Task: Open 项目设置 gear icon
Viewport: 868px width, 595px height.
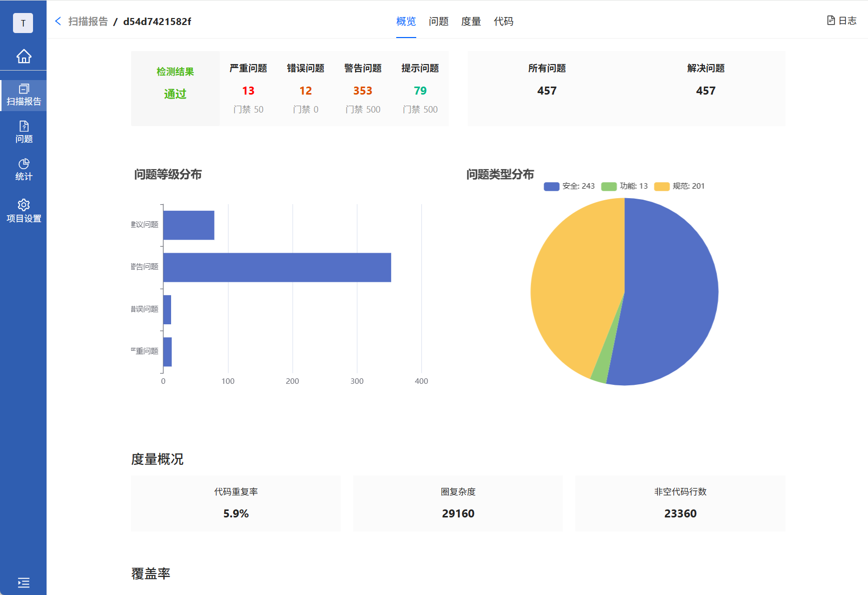Action: [x=24, y=211]
